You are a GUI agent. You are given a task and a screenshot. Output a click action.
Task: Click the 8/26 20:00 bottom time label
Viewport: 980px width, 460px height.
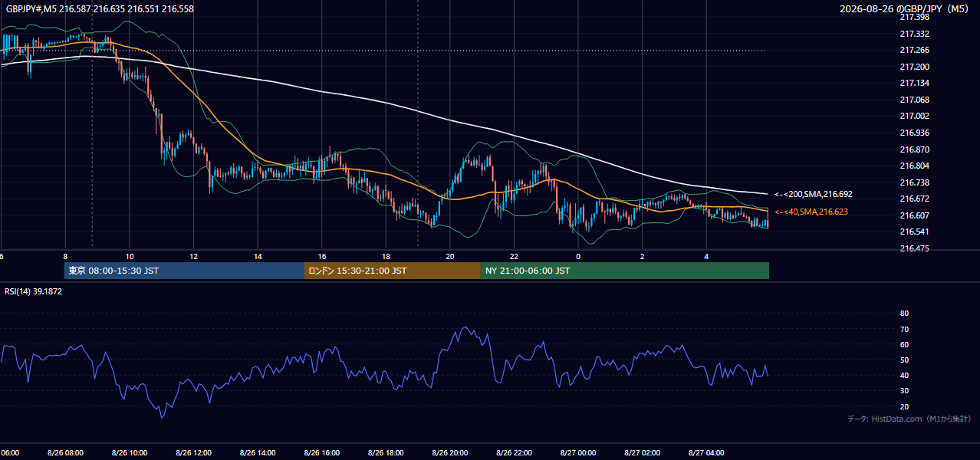(450, 452)
